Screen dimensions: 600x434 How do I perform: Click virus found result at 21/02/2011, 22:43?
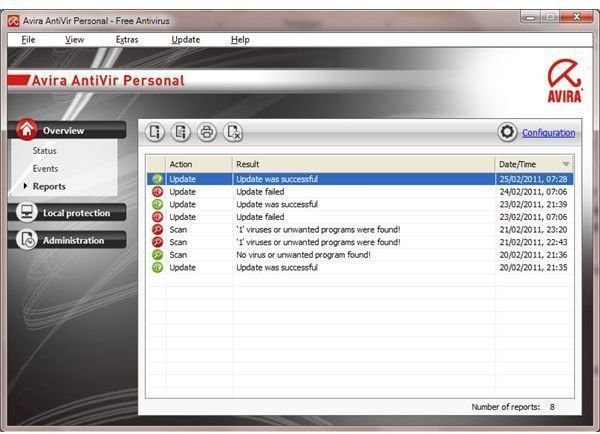tap(318, 242)
